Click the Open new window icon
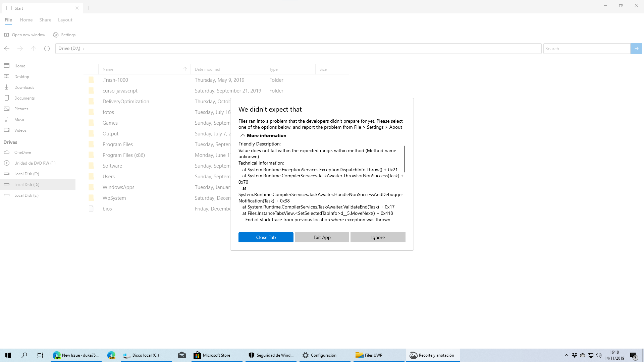 click(x=7, y=35)
